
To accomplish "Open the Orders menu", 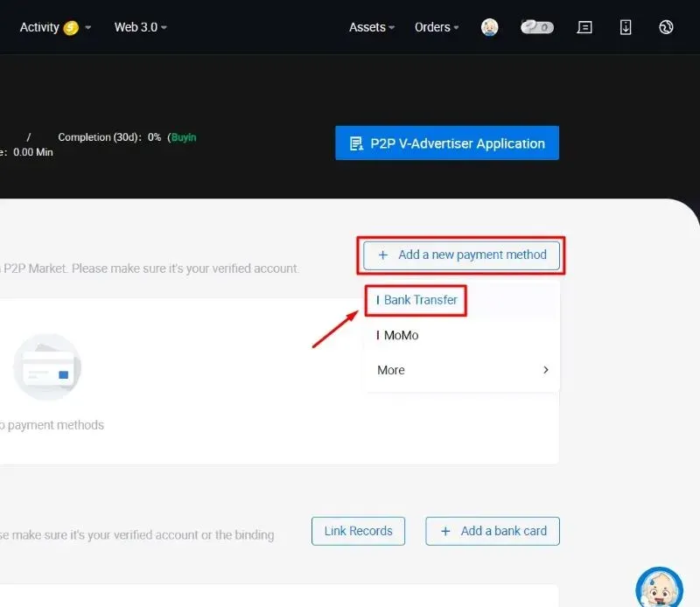I will 435,27.
